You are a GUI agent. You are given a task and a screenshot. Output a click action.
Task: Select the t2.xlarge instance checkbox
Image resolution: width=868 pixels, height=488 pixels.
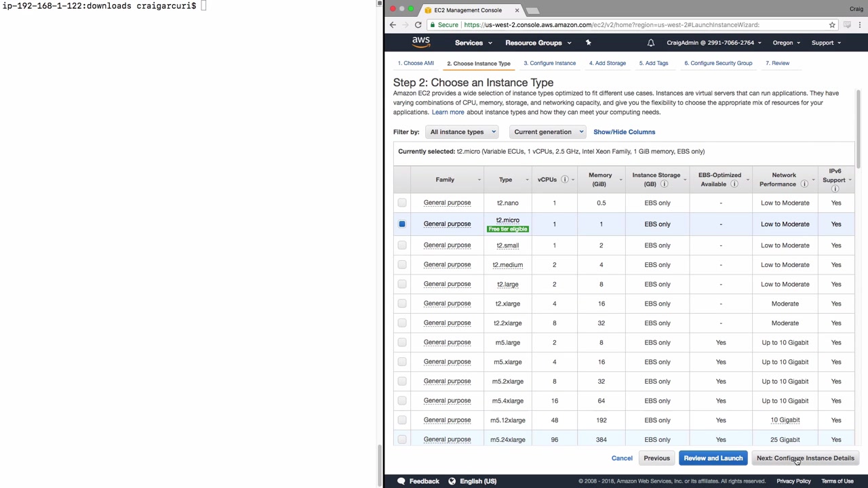pos(402,304)
